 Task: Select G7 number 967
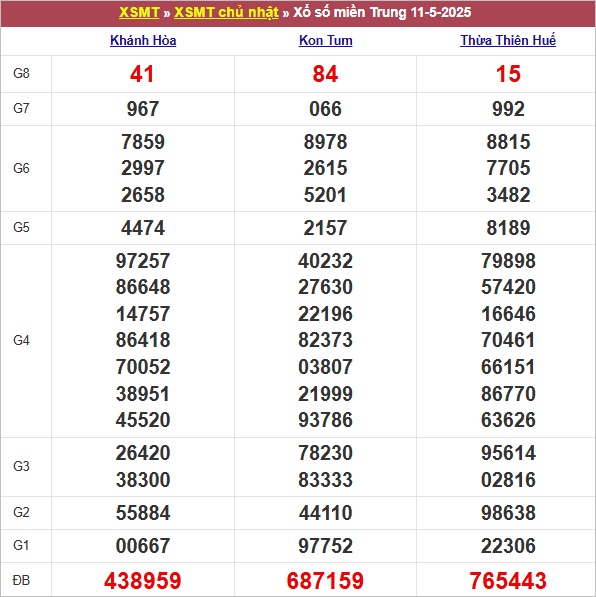(143, 109)
